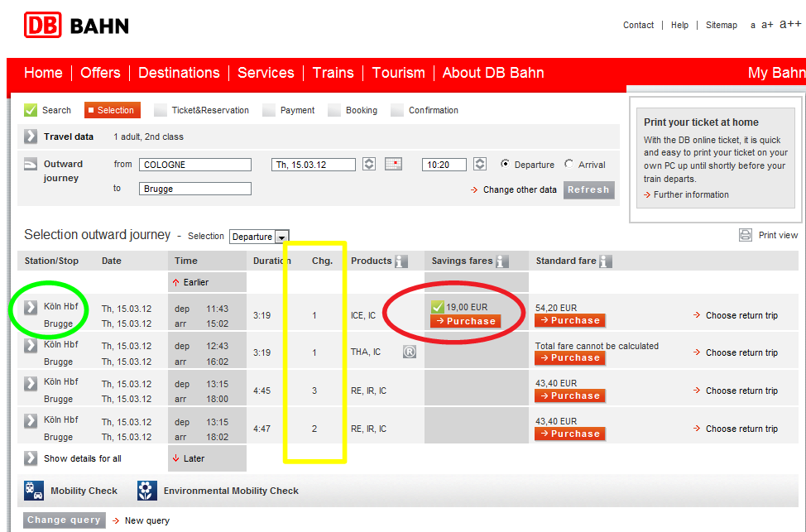Viewport: 806px width, 532px height.
Task: Click the from field containing COLOGNE
Action: (x=194, y=165)
